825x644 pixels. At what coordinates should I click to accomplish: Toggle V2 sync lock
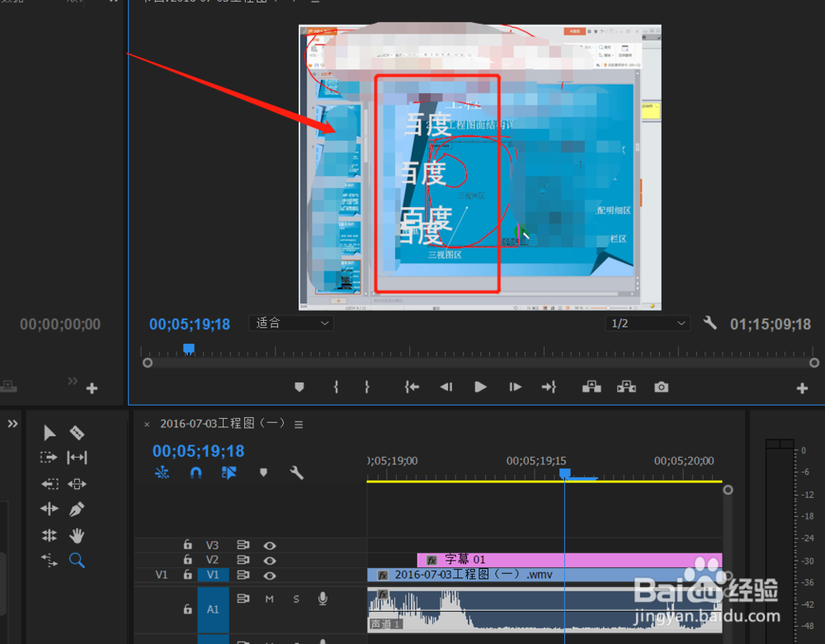tap(243, 560)
